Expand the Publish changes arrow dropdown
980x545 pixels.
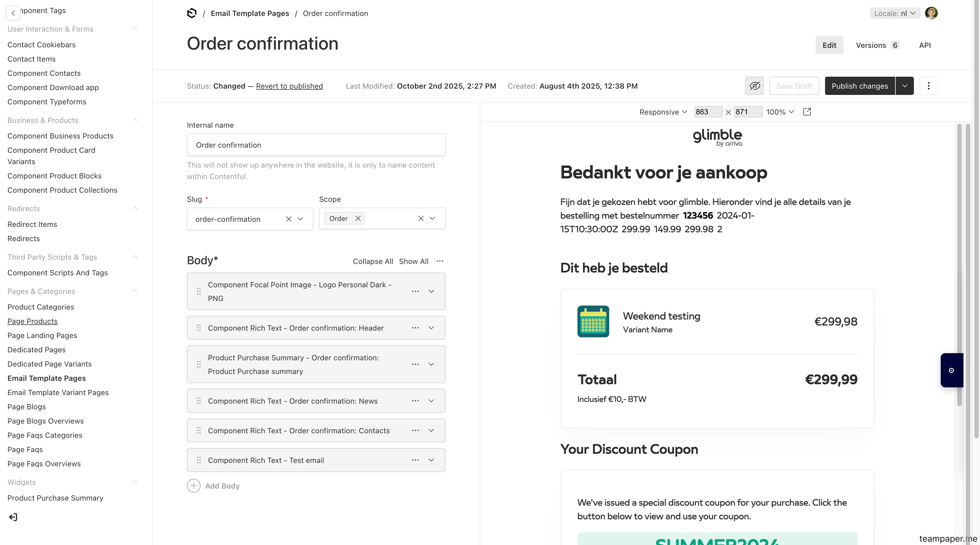pyautogui.click(x=905, y=86)
